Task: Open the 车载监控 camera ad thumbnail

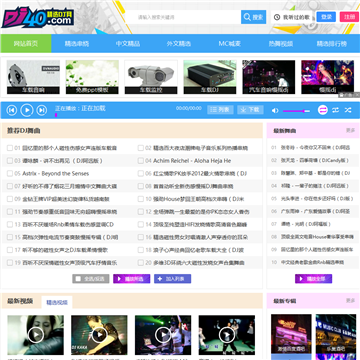Action: coord(151,77)
